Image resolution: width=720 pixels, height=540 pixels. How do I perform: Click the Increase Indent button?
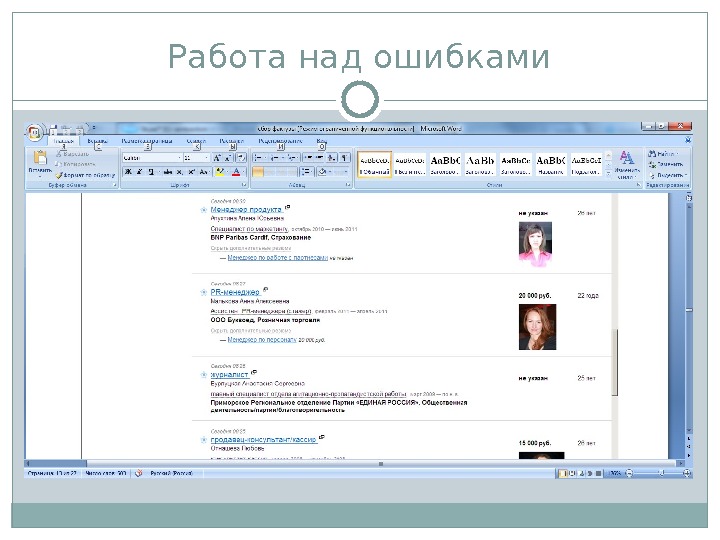point(319,158)
